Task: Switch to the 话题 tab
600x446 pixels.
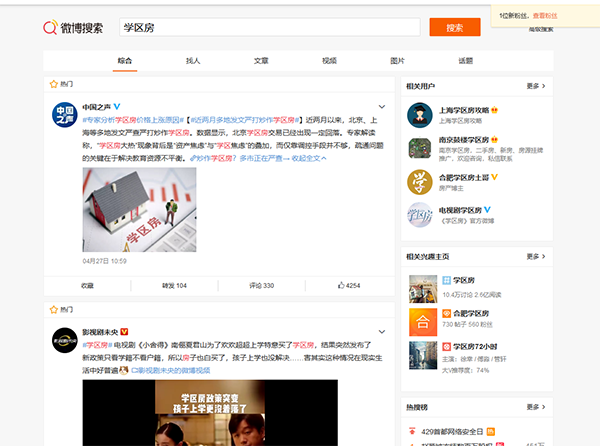Action: (x=466, y=60)
